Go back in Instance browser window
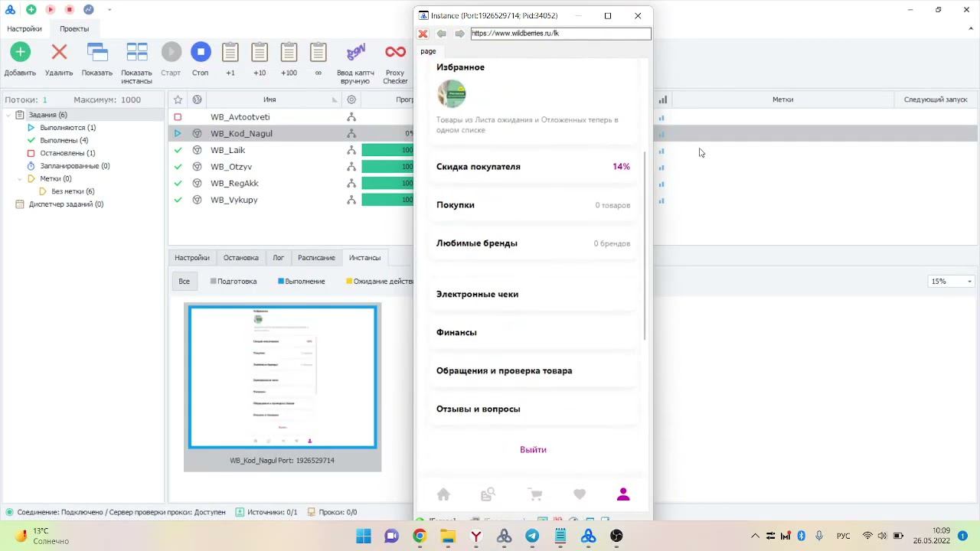 click(x=442, y=34)
